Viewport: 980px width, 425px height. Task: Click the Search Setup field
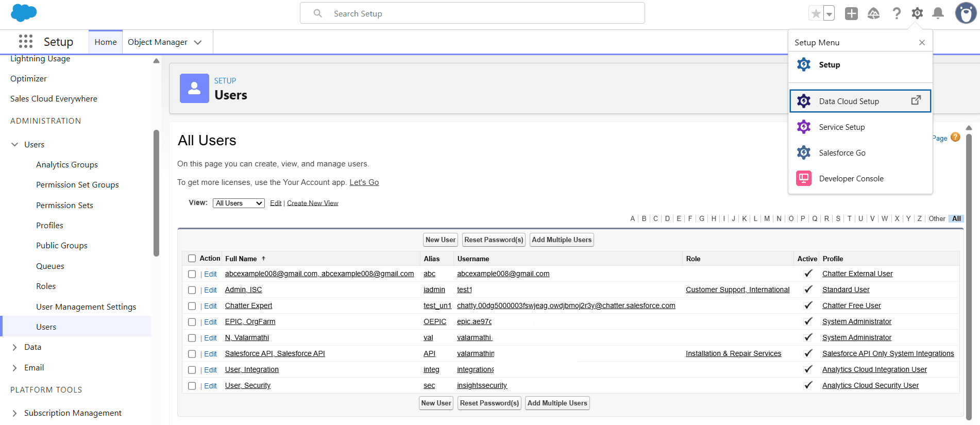[472, 13]
